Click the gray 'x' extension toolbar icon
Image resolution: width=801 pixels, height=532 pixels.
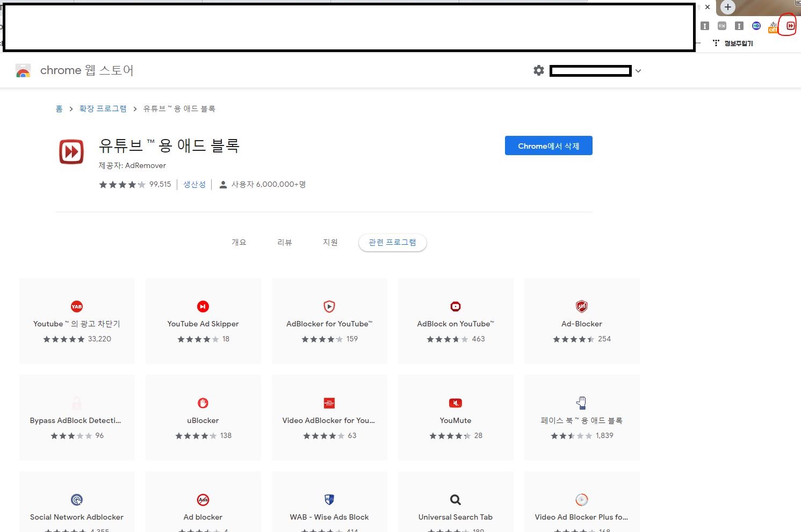point(722,26)
